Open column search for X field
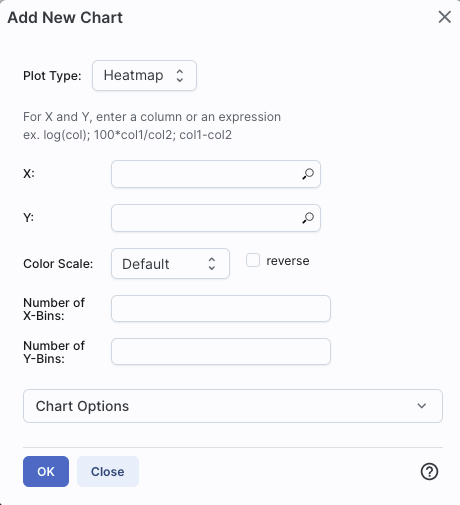Screen dimensions: 460x505 pyautogui.click(x=308, y=174)
